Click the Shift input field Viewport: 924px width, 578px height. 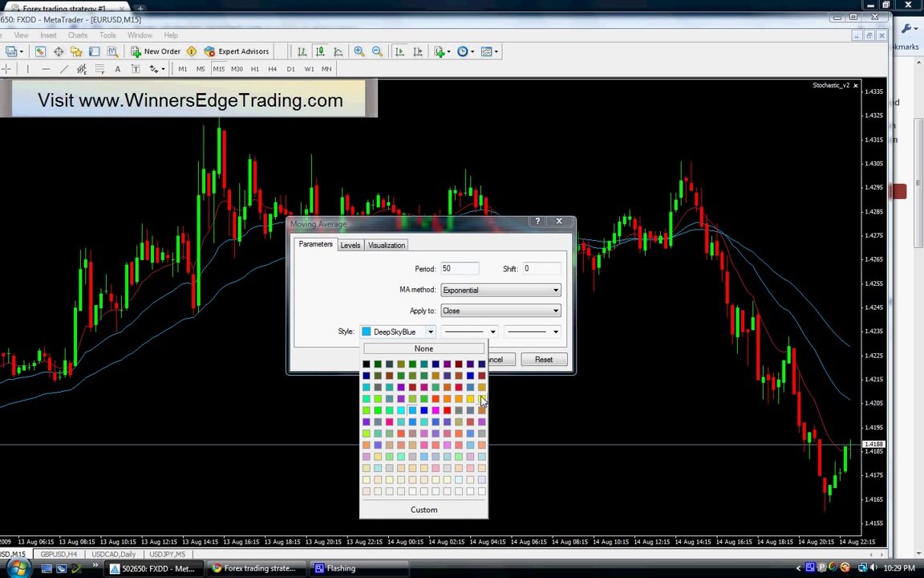point(541,269)
